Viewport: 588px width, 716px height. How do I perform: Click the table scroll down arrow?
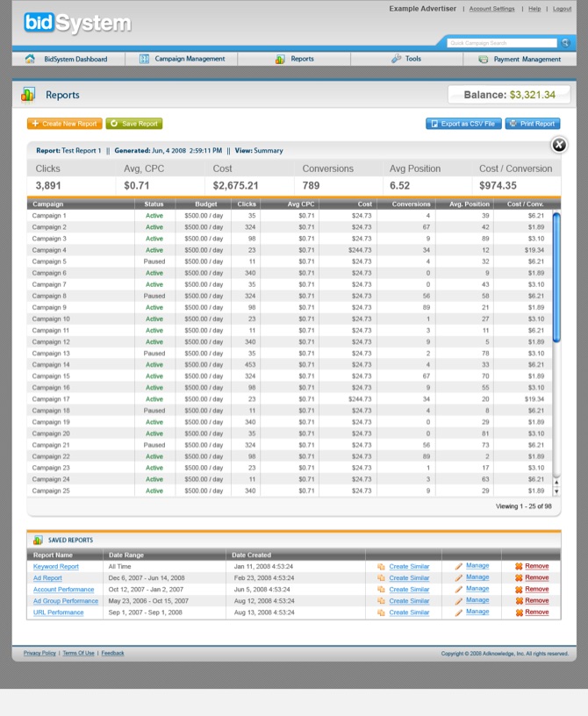tap(556, 491)
